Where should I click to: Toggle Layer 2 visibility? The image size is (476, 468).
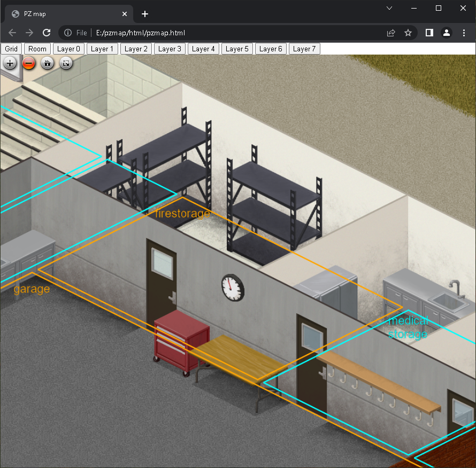click(136, 49)
